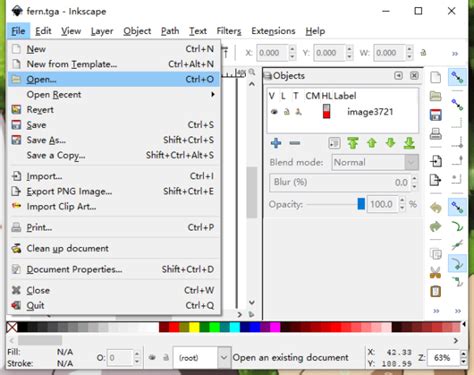The width and height of the screenshot is (474, 375).
Task: Open the Extensions menu
Action: (x=273, y=31)
